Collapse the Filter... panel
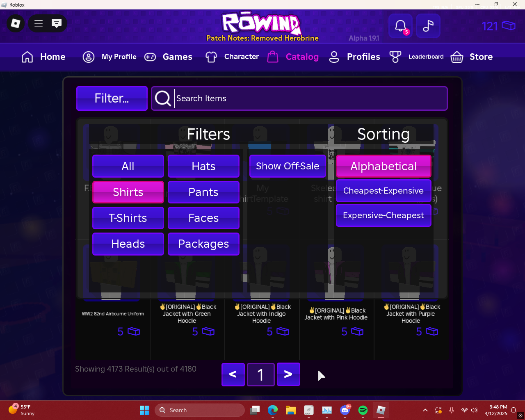The height and width of the screenshot is (420, 525). pos(112,98)
